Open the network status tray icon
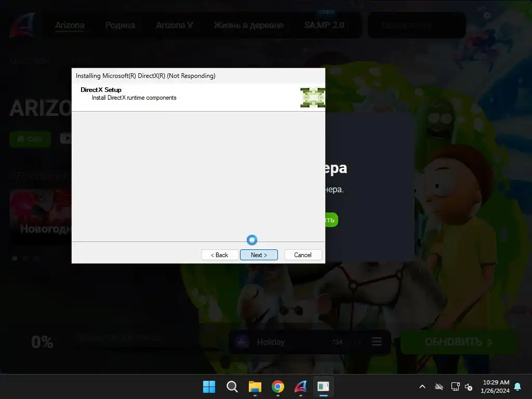 [455, 387]
